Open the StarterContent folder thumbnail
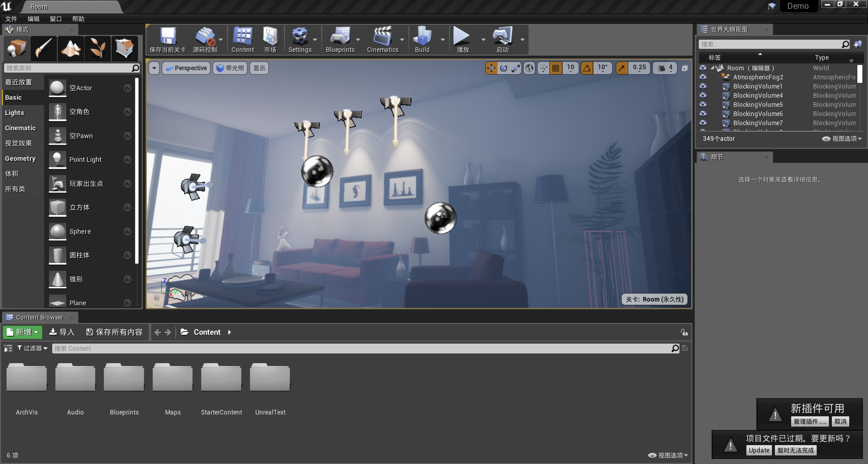 221,378
